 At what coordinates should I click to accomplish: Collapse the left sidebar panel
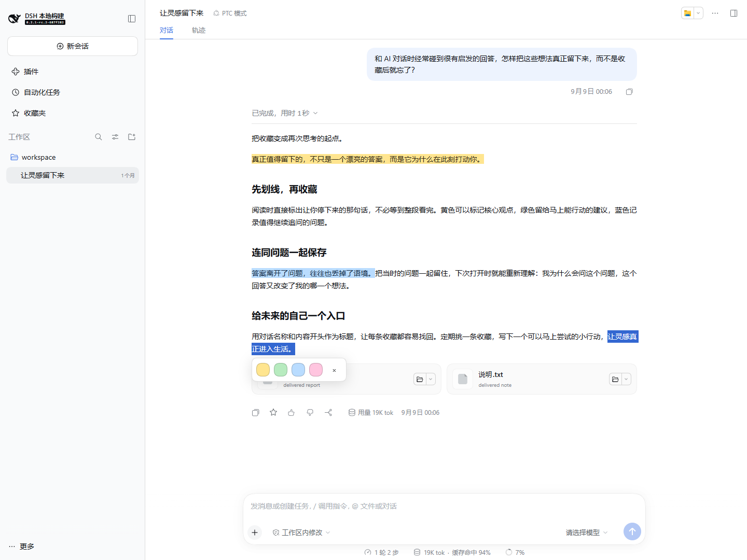click(132, 19)
